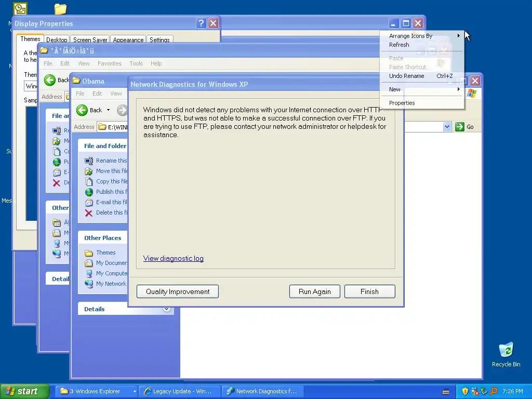Image resolution: width=532 pixels, height=399 pixels.
Task: Open Help menu in the garbled-title Explorer window
Action: click(x=156, y=63)
